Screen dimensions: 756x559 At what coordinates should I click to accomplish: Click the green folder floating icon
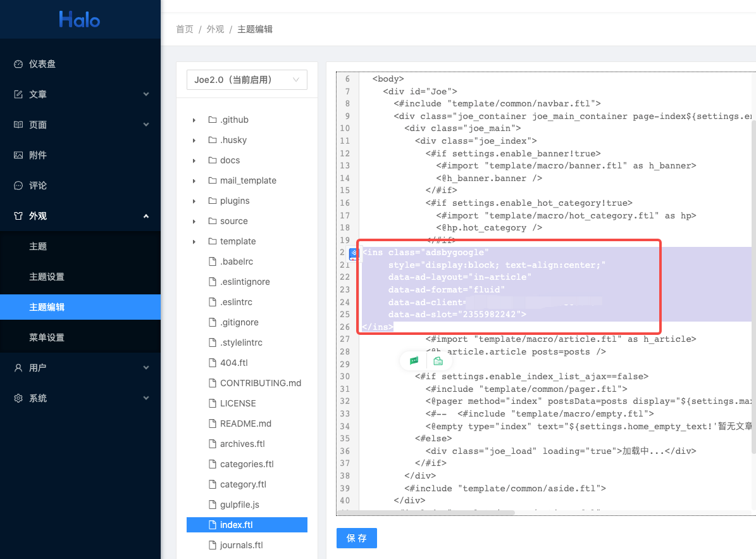(438, 361)
